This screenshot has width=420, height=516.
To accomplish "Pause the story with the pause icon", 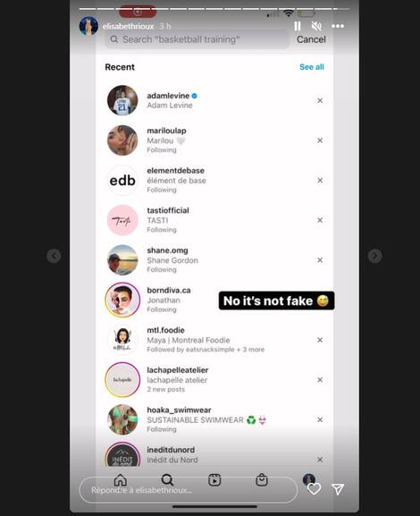I will click(x=298, y=26).
